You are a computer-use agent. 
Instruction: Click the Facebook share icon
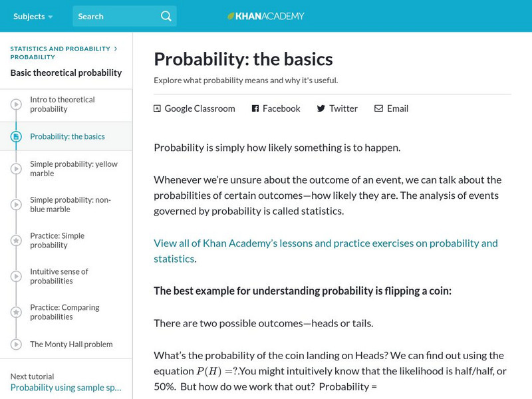[255, 108]
